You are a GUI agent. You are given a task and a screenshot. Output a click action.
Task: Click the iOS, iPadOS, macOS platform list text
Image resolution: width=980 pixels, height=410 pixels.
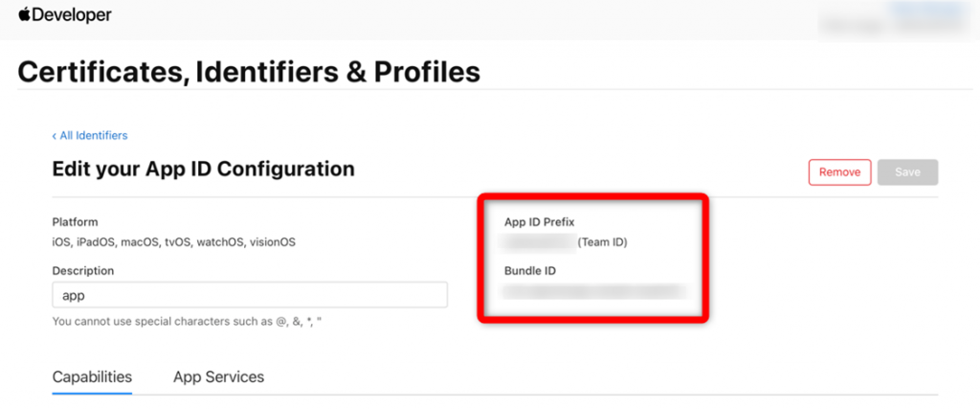coord(174,242)
